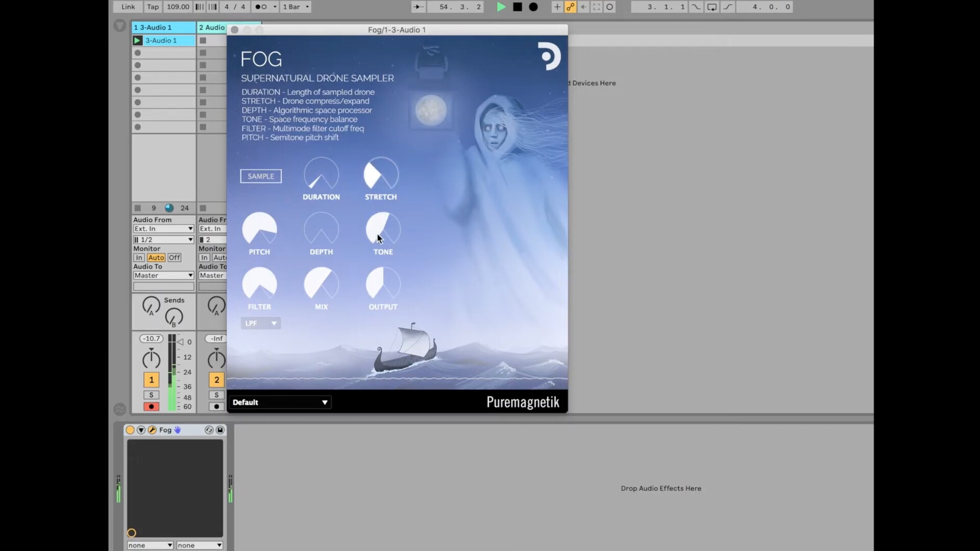Solo track 2 with the S button

tap(216, 395)
